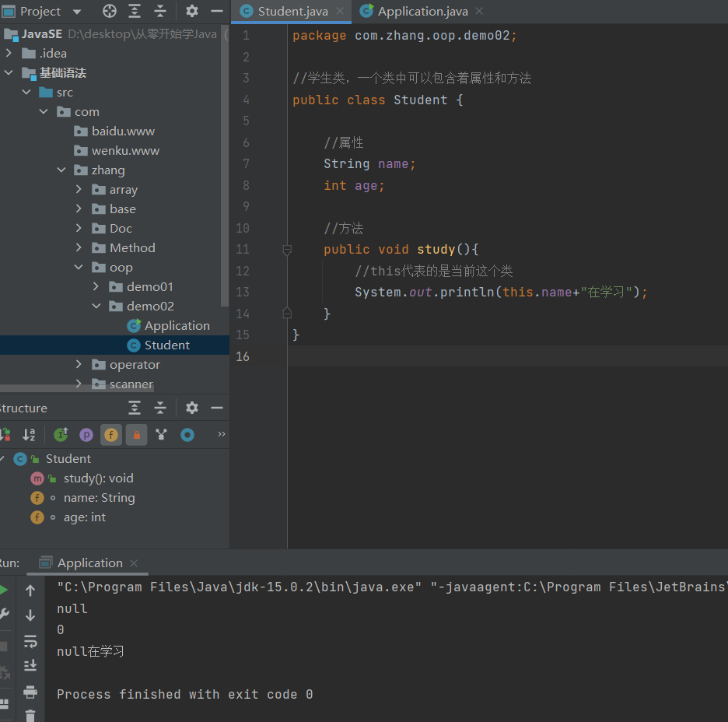Expand the array package
The height and width of the screenshot is (722, 728).
tap(79, 189)
